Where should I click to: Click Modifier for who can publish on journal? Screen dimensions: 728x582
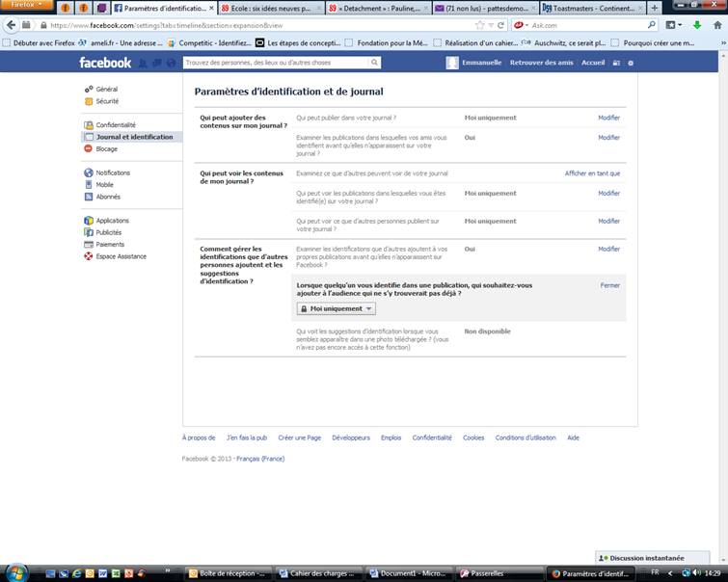pyautogui.click(x=608, y=118)
